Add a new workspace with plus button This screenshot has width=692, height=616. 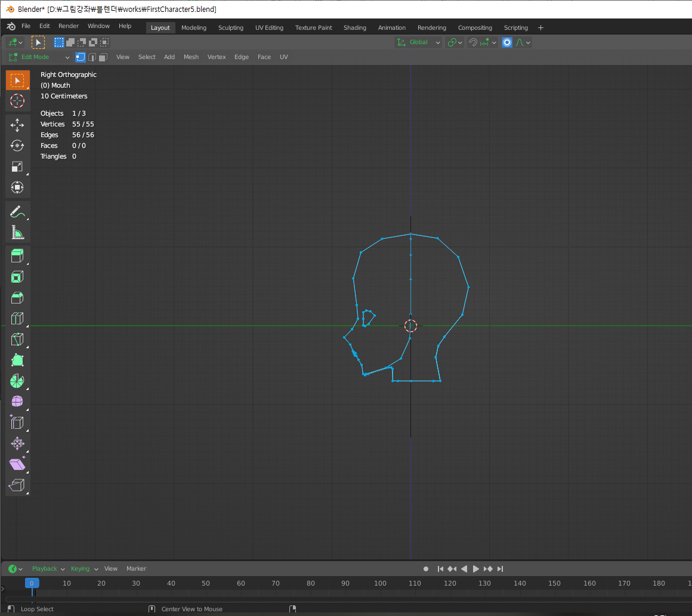(x=540, y=27)
